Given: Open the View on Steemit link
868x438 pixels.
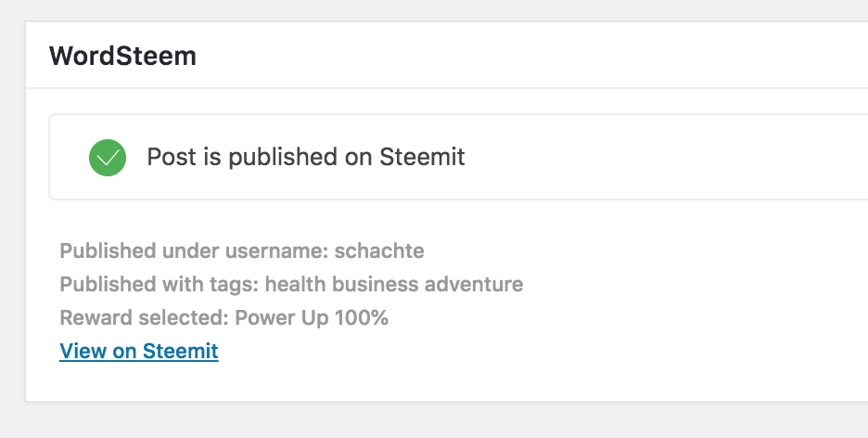Looking at the screenshot, I should pos(139,351).
